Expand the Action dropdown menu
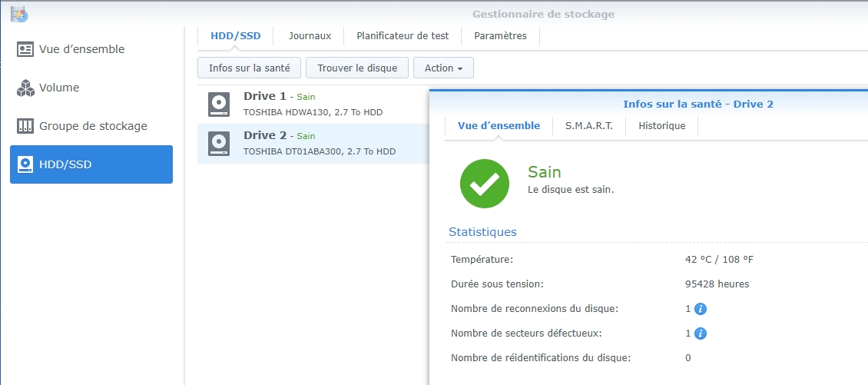Viewport: 868px width, 385px height. (x=443, y=68)
